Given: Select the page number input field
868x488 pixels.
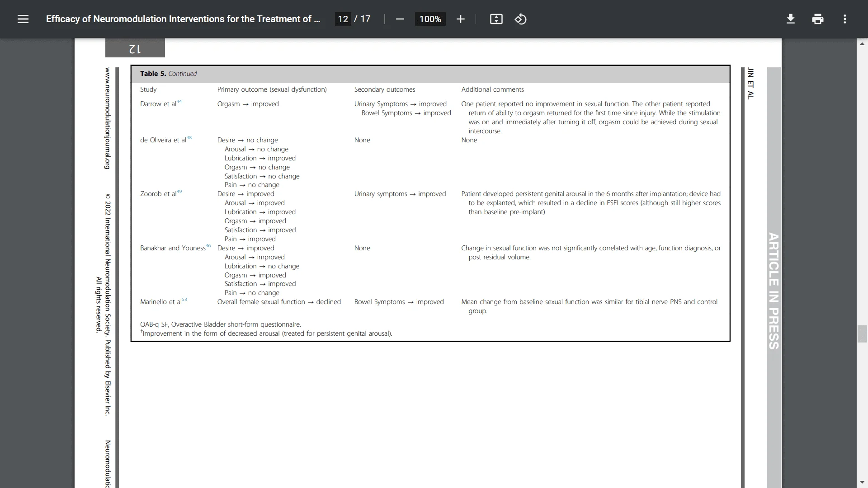Looking at the screenshot, I should point(343,19).
